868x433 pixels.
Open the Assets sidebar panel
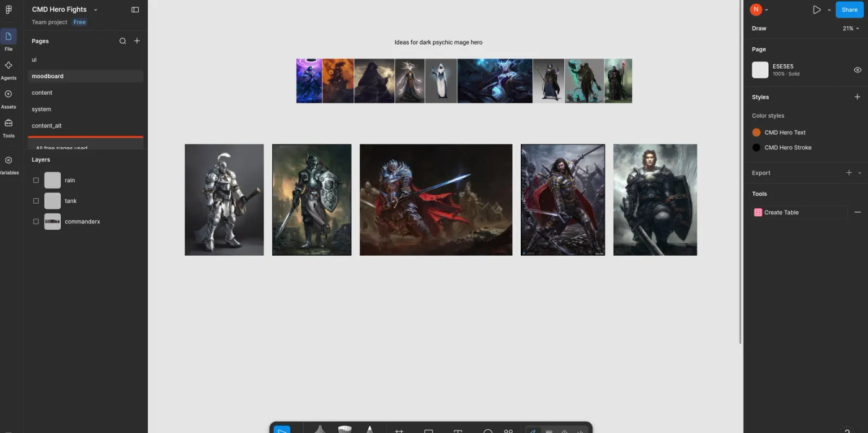coord(9,98)
